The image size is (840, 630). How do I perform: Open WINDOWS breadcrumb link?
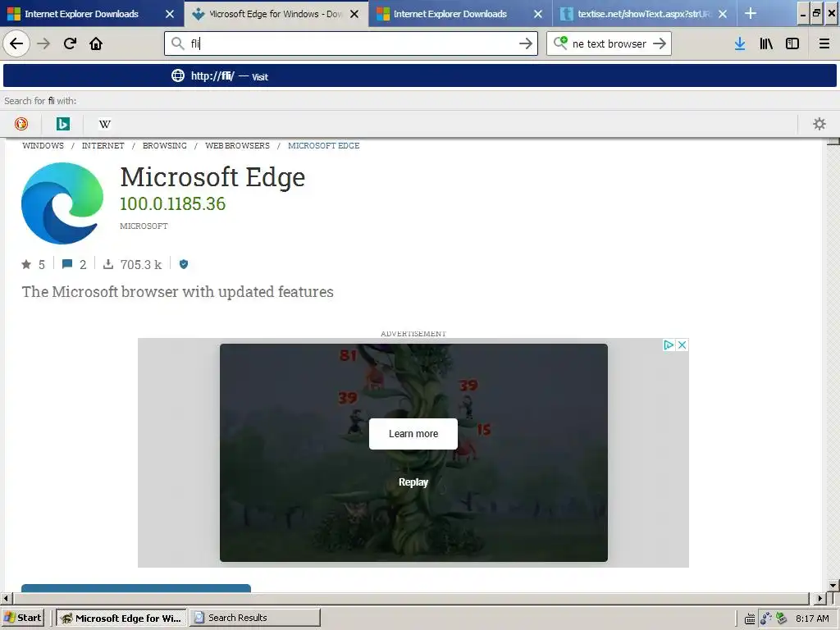(x=43, y=146)
